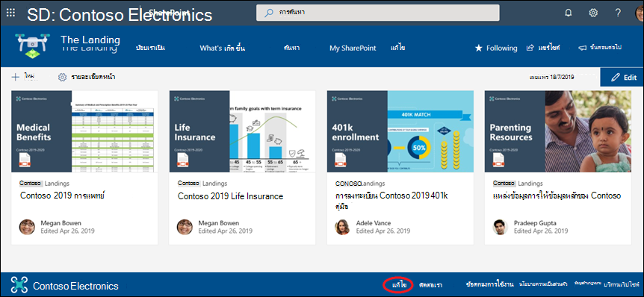
Task: Click ข้อตกลงการใช้งาน footer link
Action: pos(490,284)
